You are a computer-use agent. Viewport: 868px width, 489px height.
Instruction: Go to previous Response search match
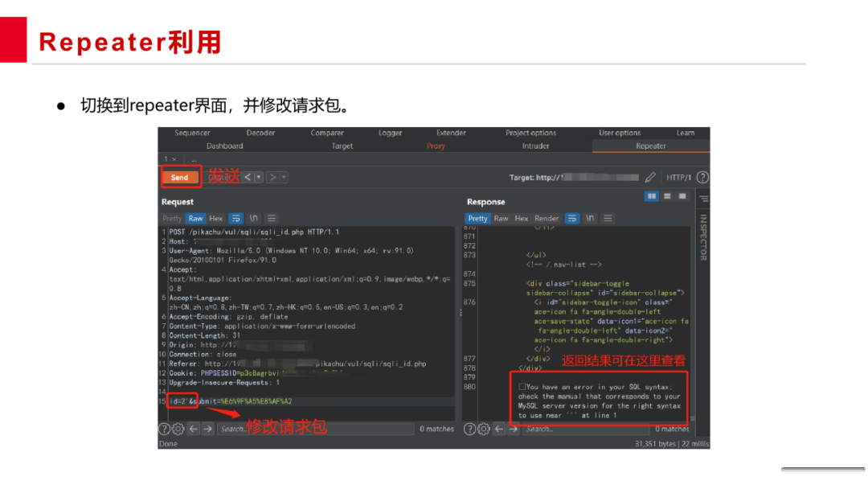click(x=499, y=429)
